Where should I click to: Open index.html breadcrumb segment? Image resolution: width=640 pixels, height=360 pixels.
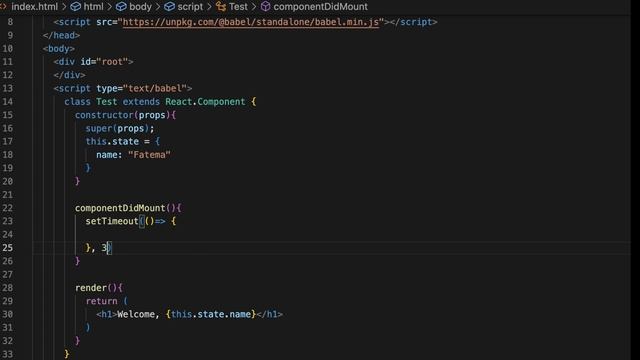[x=34, y=7]
